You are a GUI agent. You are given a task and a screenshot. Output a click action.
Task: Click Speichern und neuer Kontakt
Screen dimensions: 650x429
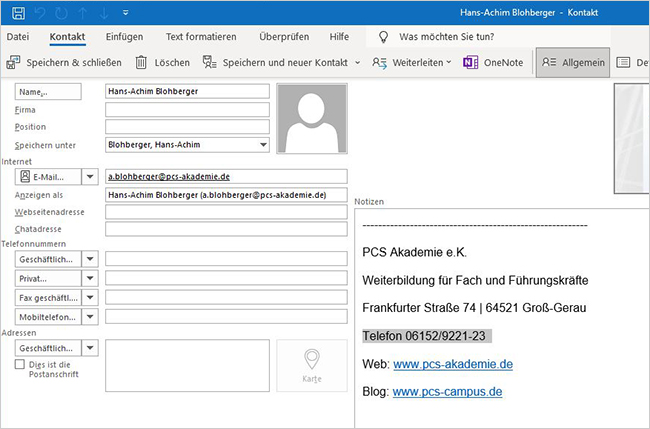click(275, 63)
